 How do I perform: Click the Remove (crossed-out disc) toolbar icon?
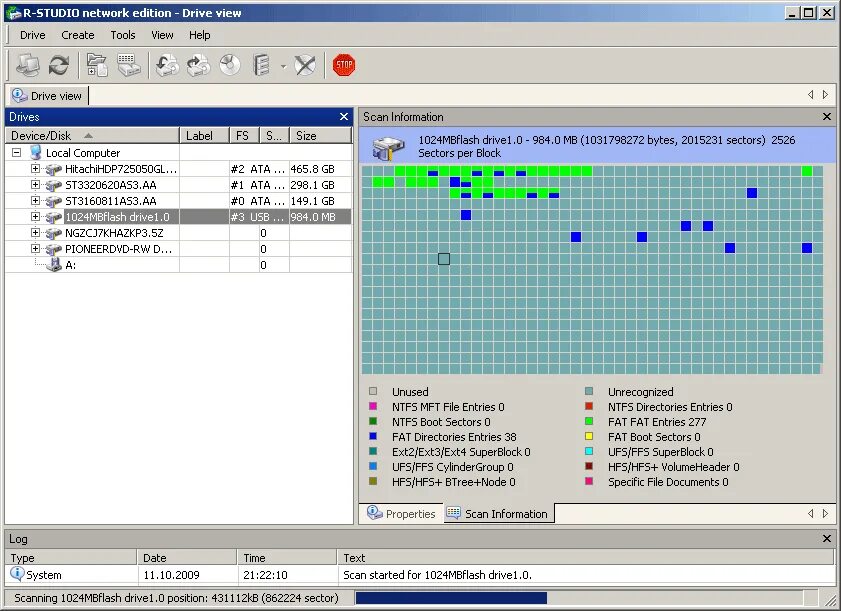(x=305, y=65)
